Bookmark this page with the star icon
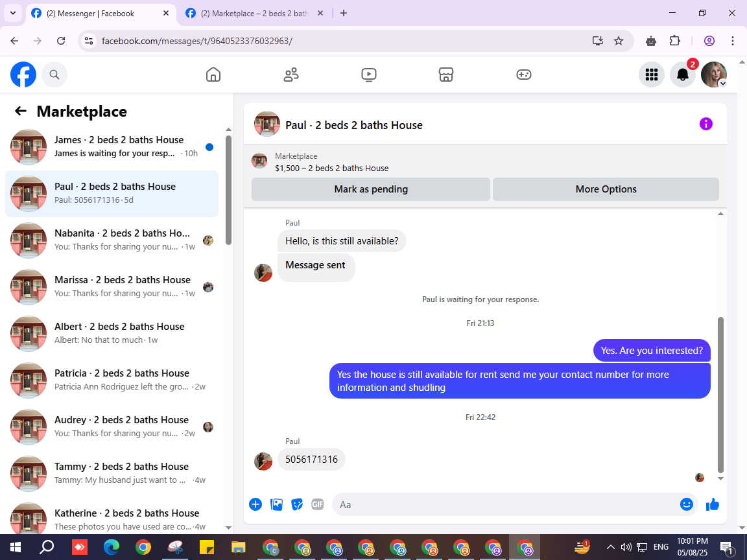 tap(619, 41)
